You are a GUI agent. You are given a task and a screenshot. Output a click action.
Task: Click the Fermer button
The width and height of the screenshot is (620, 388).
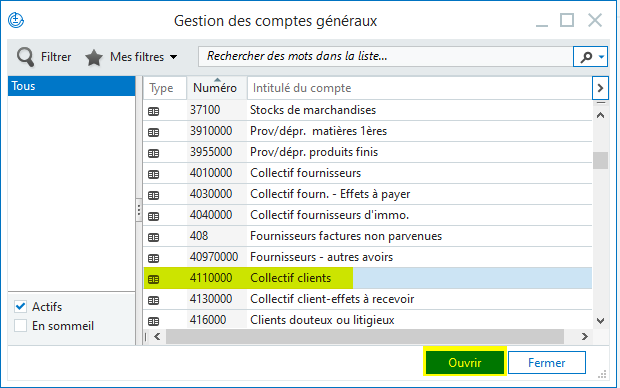coord(546,362)
